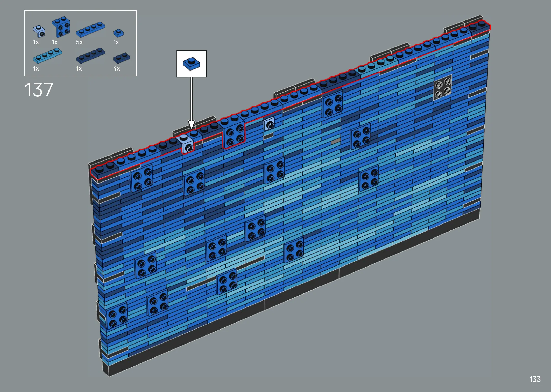This screenshot has width=551, height=392.
Task: Click the light blue 1x1 bracket in parts list
Action: click(39, 31)
